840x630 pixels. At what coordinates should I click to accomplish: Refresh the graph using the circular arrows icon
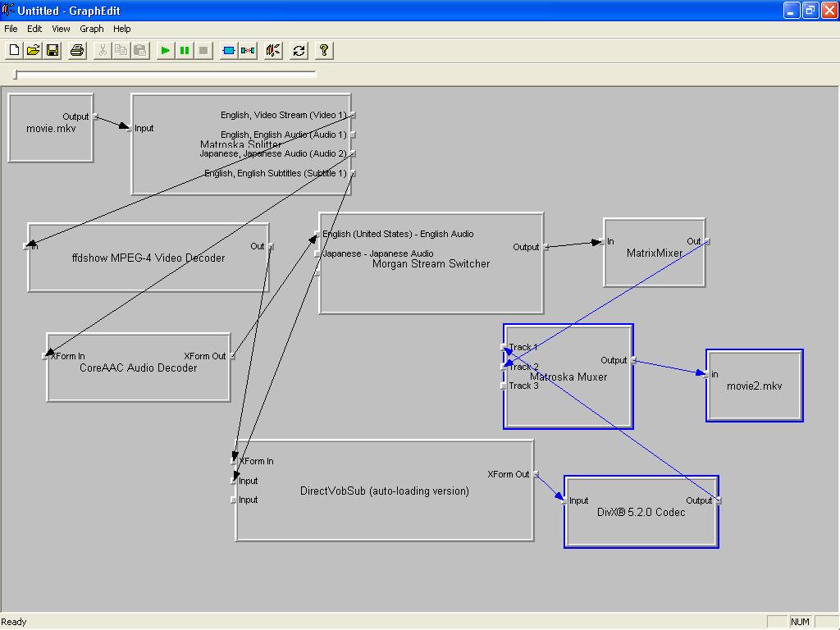coord(299,50)
